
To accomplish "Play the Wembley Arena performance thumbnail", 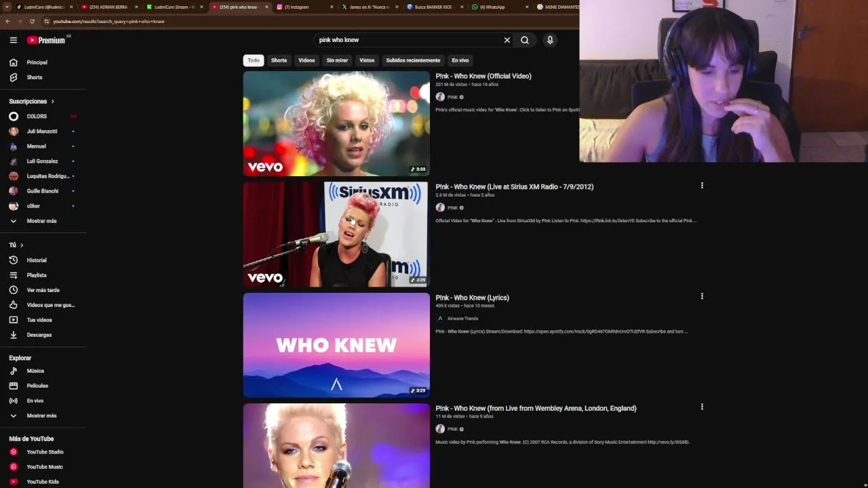I will [x=336, y=445].
